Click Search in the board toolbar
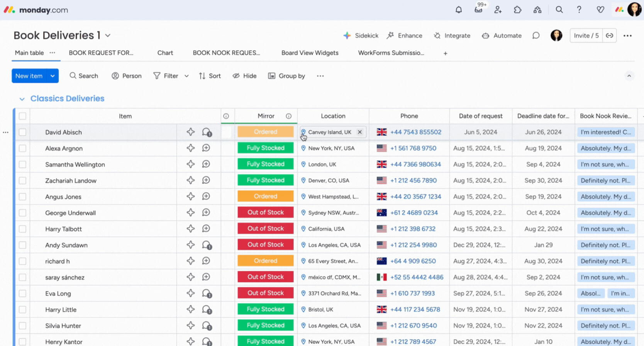 [x=84, y=76]
